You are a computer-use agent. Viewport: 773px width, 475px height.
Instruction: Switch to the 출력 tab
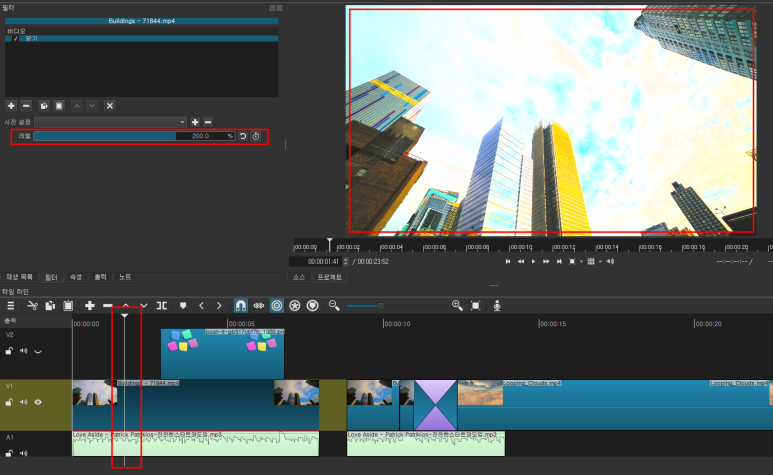coord(101,277)
